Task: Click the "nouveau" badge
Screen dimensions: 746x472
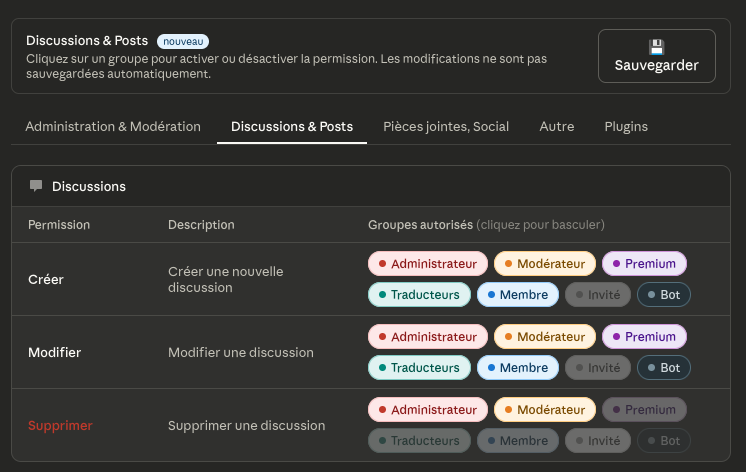Action: coord(183,41)
